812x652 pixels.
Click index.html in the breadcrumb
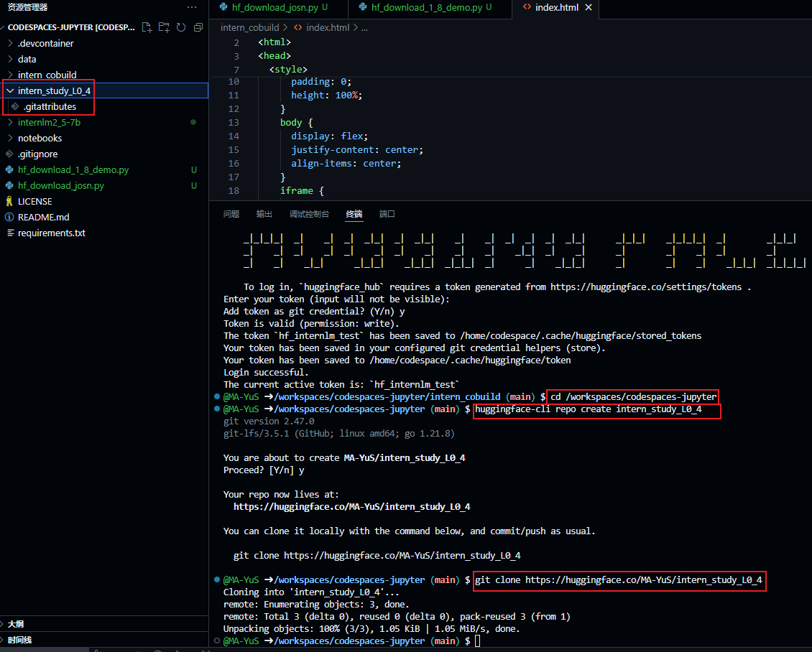coord(327,27)
